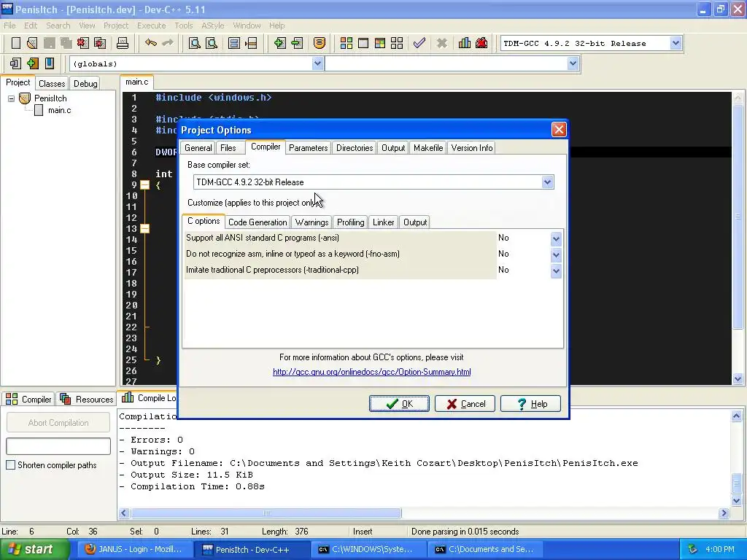Click the Profile Analysis bar chart icon

point(465,43)
